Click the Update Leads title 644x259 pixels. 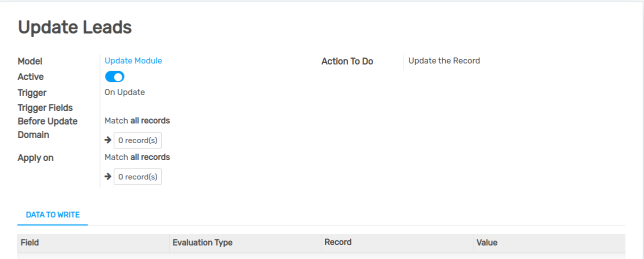pyautogui.click(x=75, y=27)
